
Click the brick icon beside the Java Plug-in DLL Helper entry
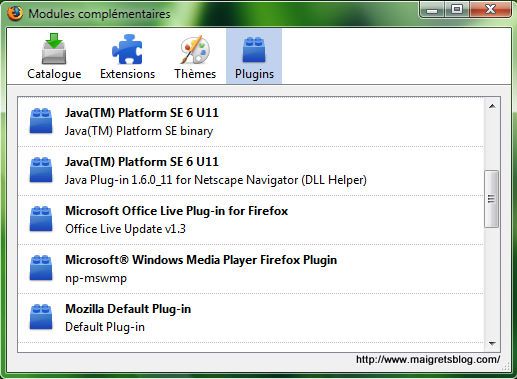point(41,170)
